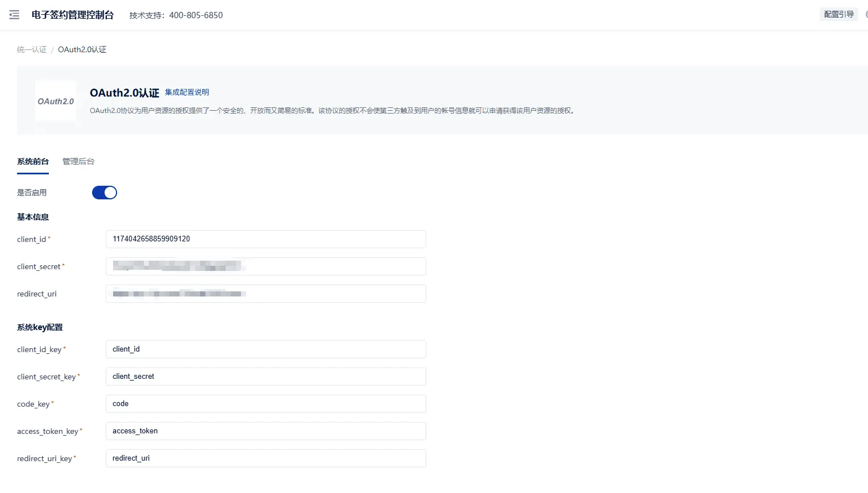Click the 电子签约管理控制台 console title
The image size is (868, 493).
coord(73,15)
